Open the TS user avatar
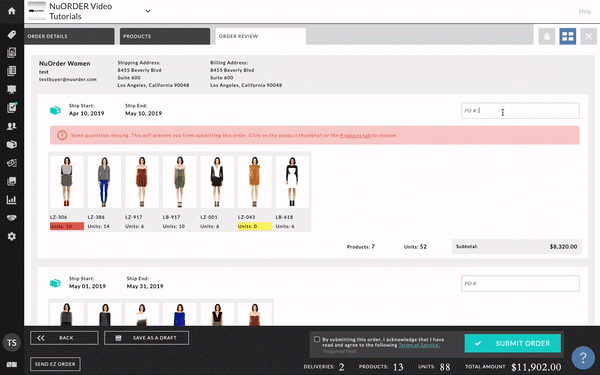The width and height of the screenshot is (600, 375). [x=11, y=342]
